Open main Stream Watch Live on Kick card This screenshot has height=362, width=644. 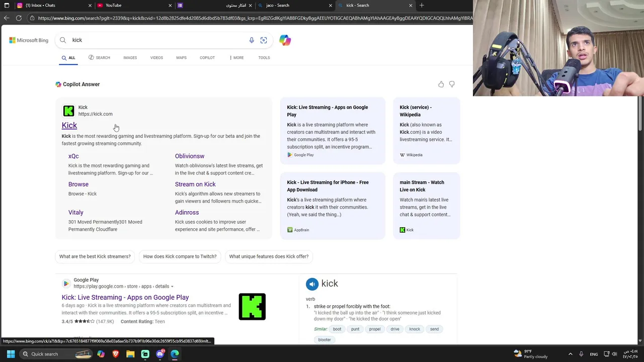coord(426,206)
